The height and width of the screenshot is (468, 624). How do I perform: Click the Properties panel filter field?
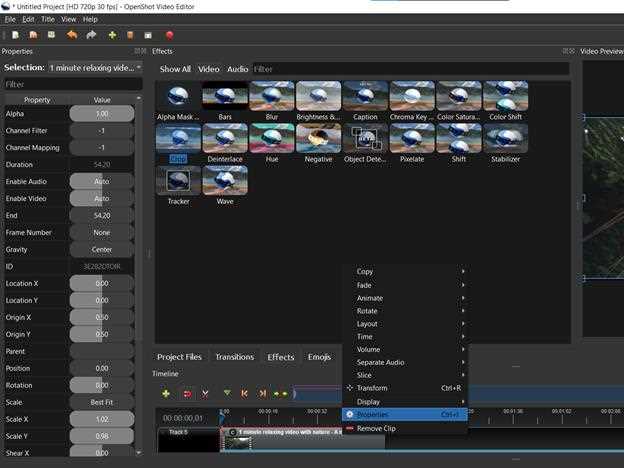[x=72, y=84]
